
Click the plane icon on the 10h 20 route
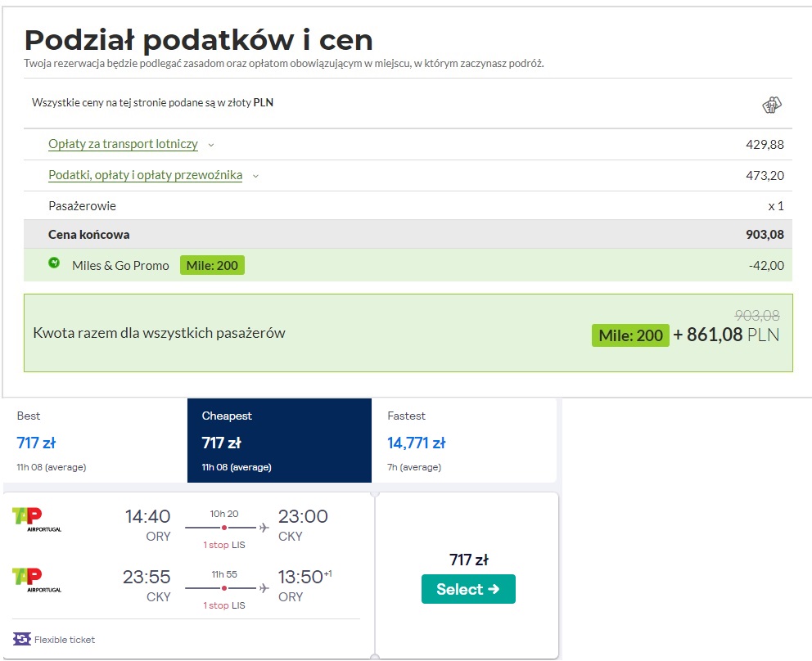(264, 528)
